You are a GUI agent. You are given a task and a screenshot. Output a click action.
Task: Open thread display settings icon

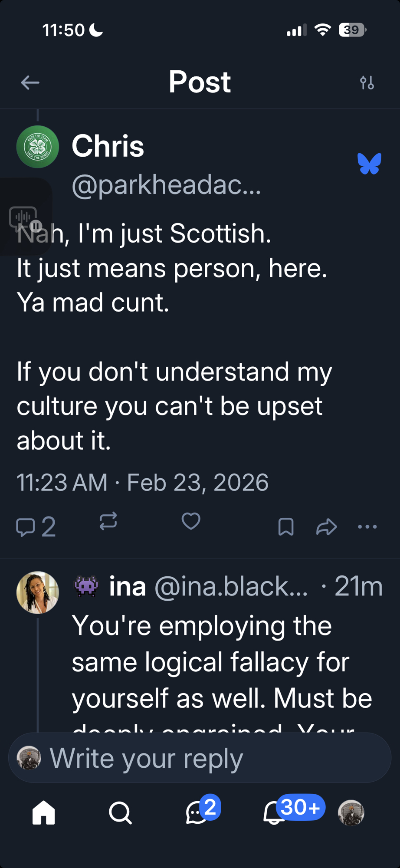pyautogui.click(x=367, y=82)
